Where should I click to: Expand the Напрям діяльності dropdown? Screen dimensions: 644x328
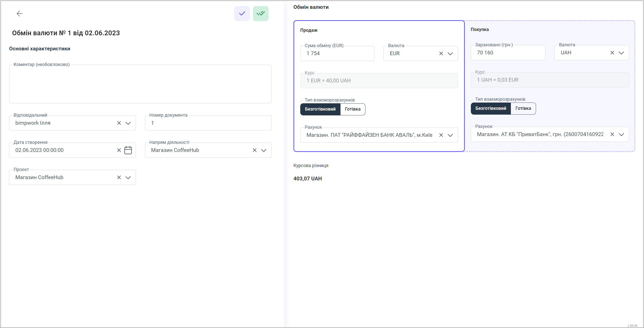point(263,150)
